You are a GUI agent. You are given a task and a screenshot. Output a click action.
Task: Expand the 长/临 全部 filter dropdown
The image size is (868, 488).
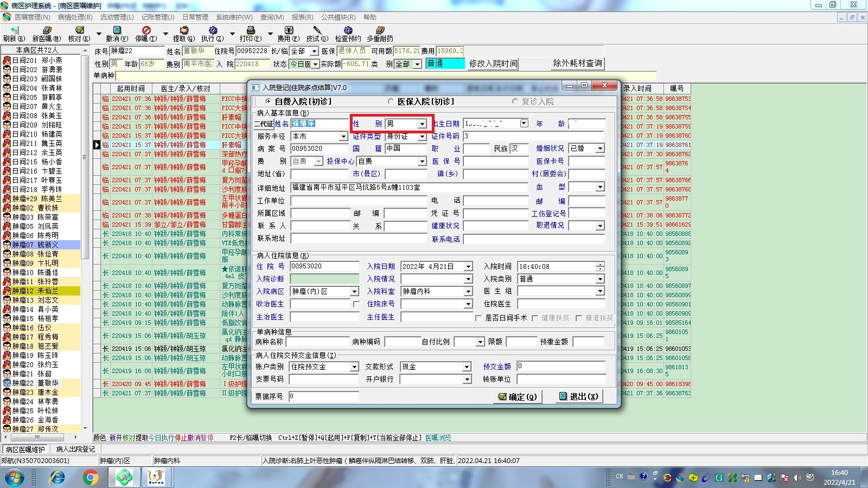[x=314, y=51]
